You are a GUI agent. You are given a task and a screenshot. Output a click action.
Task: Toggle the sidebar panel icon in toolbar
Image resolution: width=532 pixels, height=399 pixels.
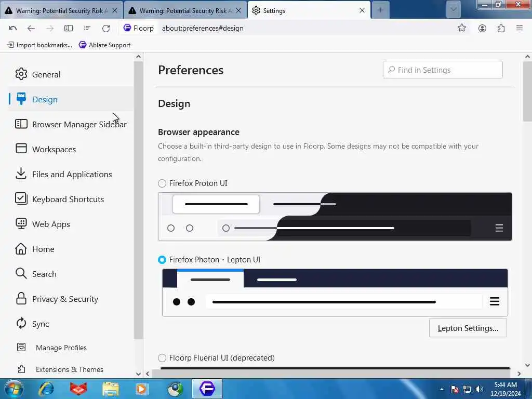(69, 28)
